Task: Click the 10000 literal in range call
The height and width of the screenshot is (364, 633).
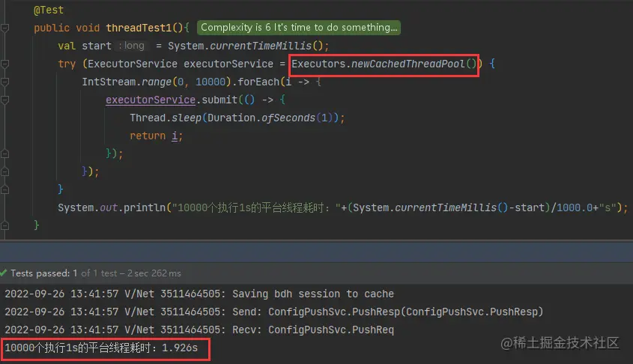Action: (x=211, y=82)
